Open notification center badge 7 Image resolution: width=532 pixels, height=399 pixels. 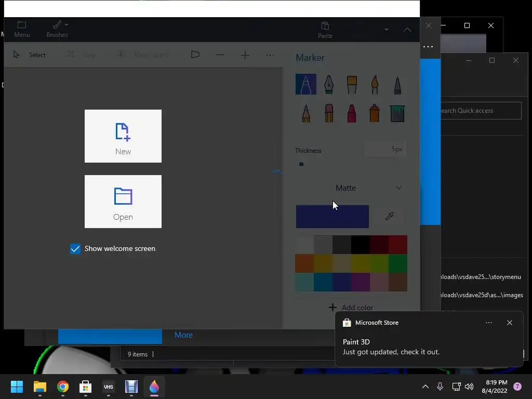click(x=517, y=387)
